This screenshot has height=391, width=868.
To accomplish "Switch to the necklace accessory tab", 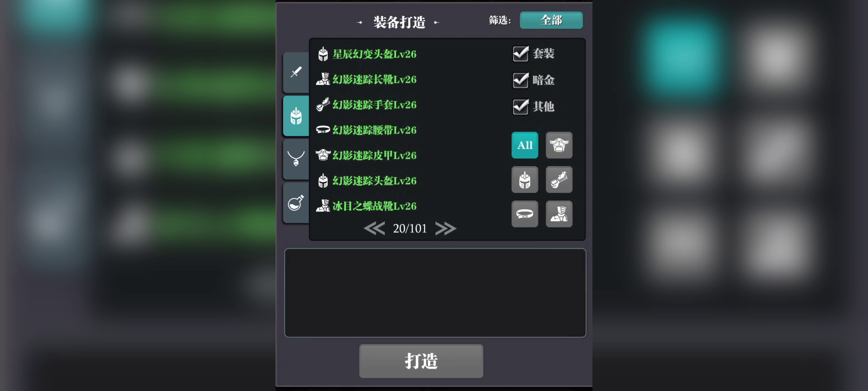I will tap(296, 159).
